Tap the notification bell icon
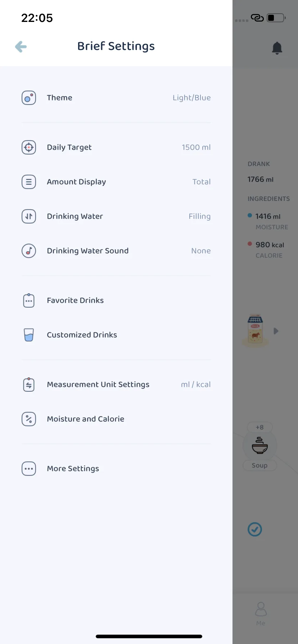Screen dimensions: 298x644 pyautogui.click(x=277, y=48)
